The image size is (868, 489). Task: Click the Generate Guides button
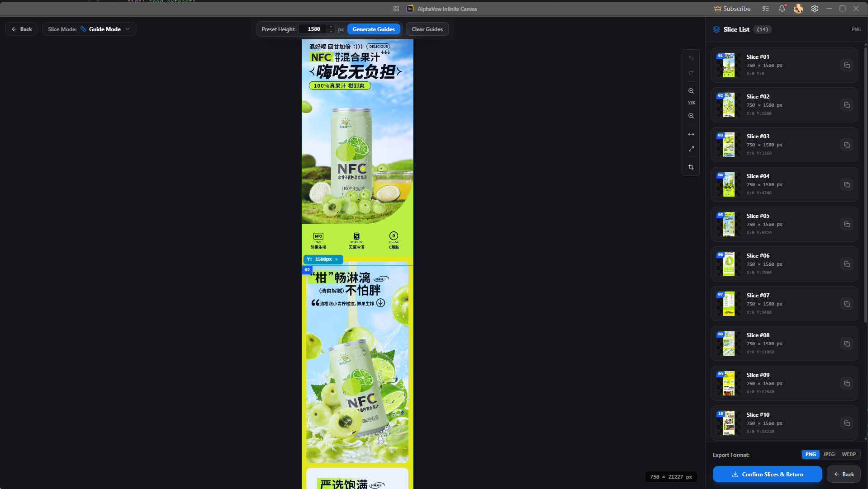tap(374, 29)
